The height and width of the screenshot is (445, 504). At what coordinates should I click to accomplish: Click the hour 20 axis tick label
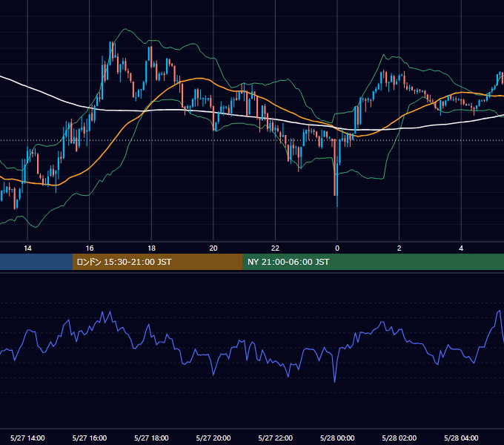click(x=213, y=248)
